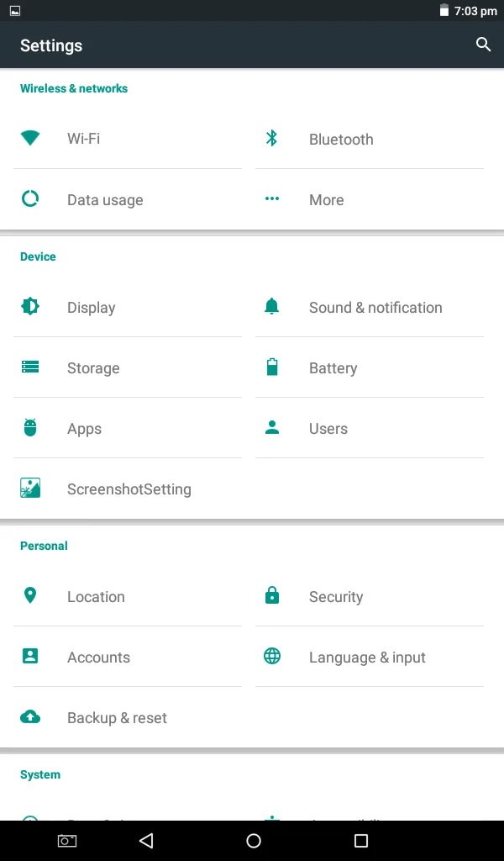Image resolution: width=504 pixels, height=861 pixels.
Task: Tap the Wi-Fi signal icon
Action: point(30,138)
